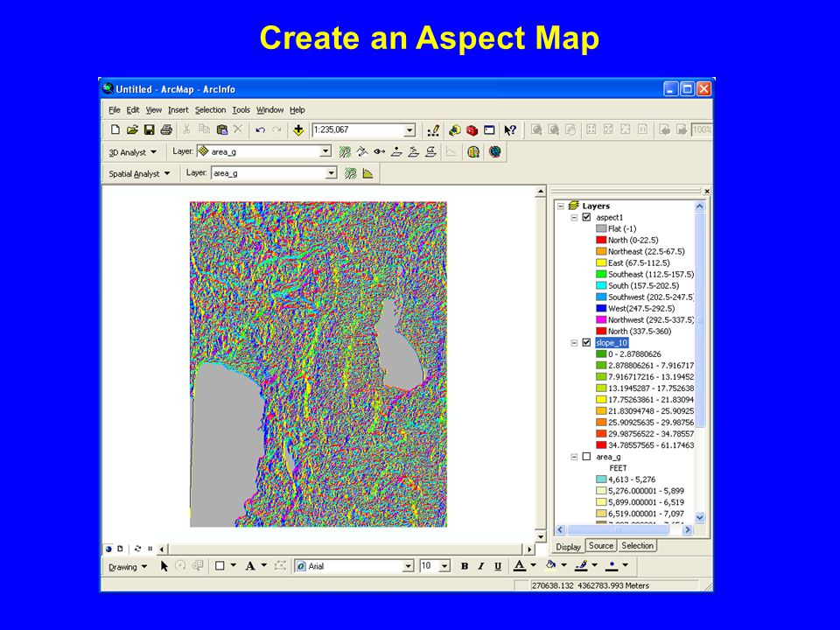Viewport: 840px width, 630px height.
Task: Select the slope_10 layer name
Action: (612, 343)
